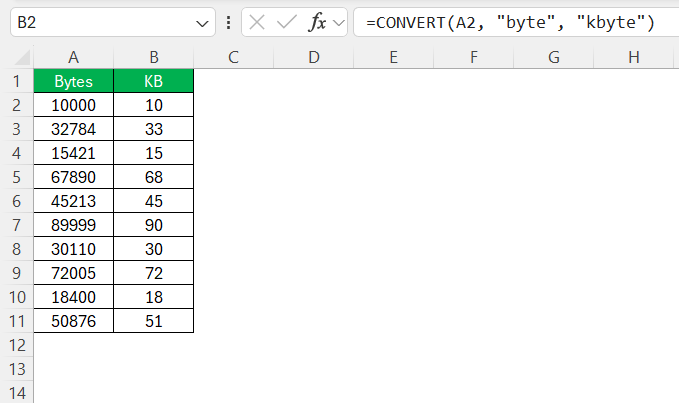
Task: Select row 10 header
Action: pyautogui.click(x=17, y=297)
